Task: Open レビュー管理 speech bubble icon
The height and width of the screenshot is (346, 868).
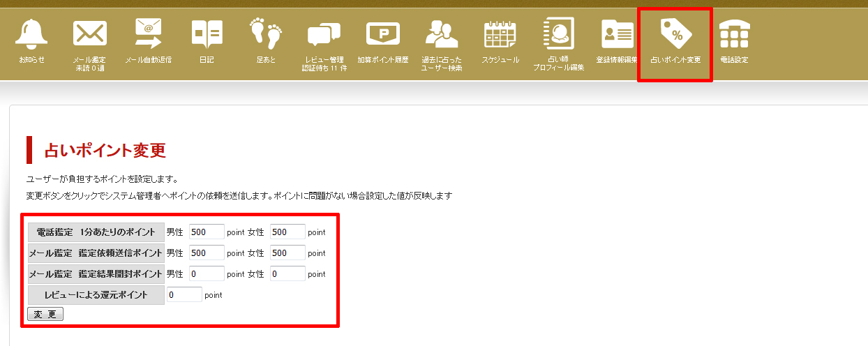Action: click(x=324, y=33)
